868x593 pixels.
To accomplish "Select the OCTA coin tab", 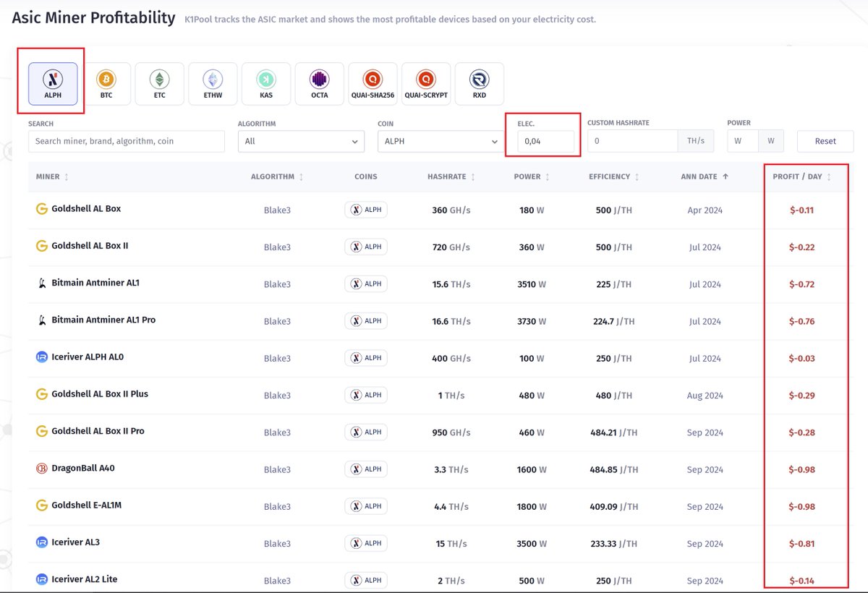I will (x=320, y=83).
